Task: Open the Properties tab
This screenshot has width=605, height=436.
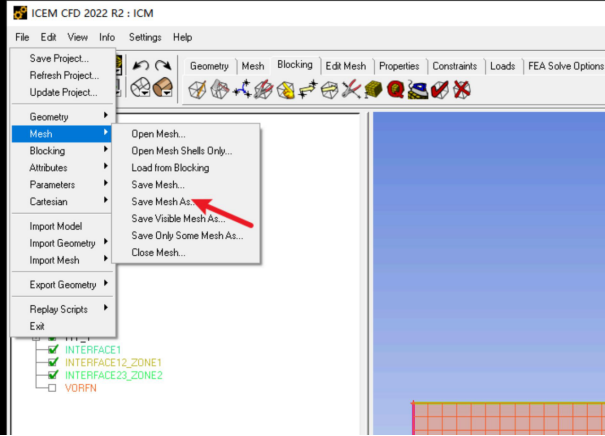Action: pyautogui.click(x=399, y=66)
